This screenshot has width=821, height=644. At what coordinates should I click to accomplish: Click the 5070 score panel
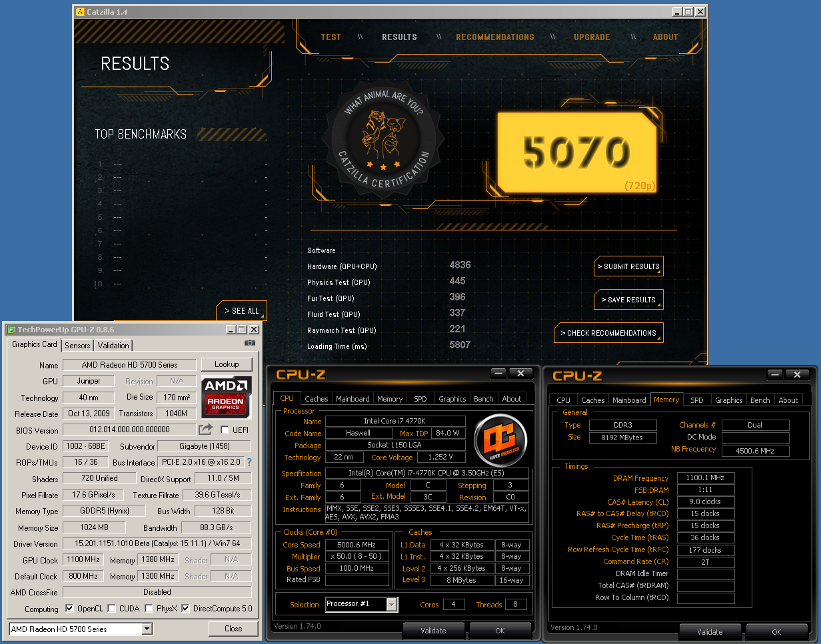coord(576,153)
